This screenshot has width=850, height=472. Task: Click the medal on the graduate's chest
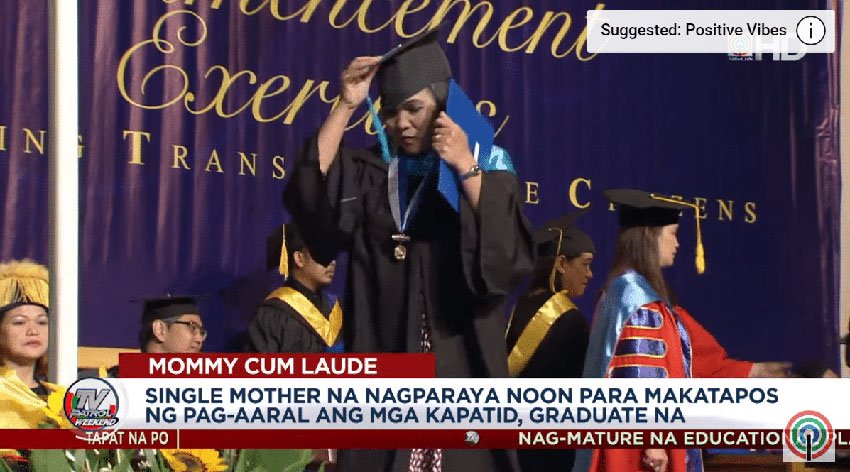400,248
